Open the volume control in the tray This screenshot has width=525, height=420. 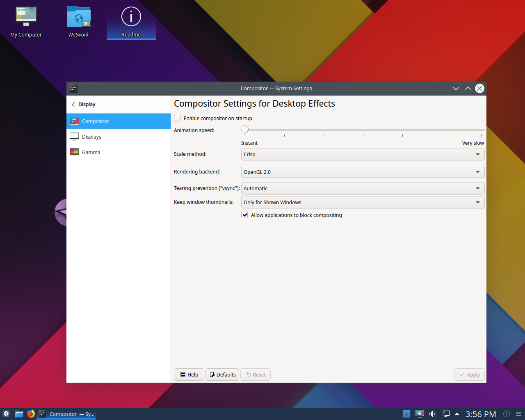point(432,414)
